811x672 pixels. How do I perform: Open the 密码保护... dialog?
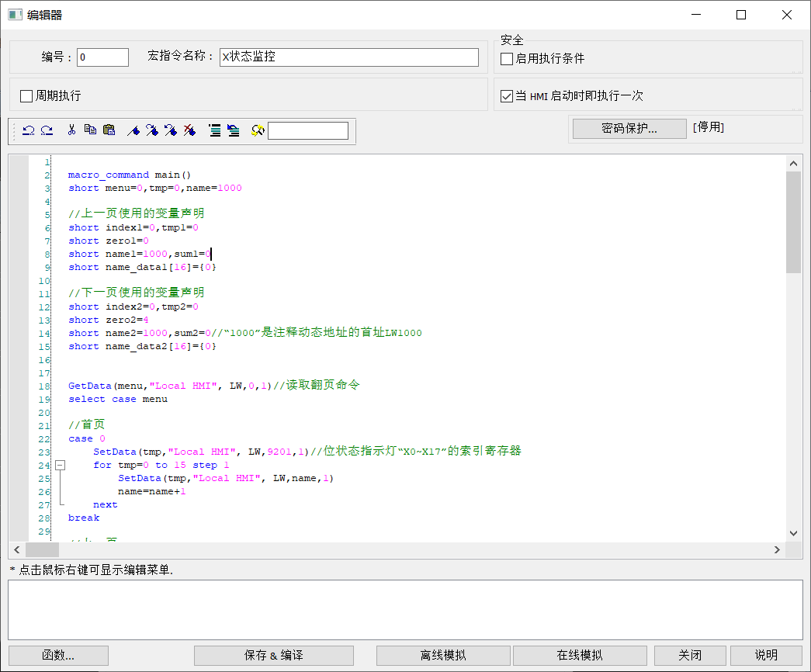629,129
